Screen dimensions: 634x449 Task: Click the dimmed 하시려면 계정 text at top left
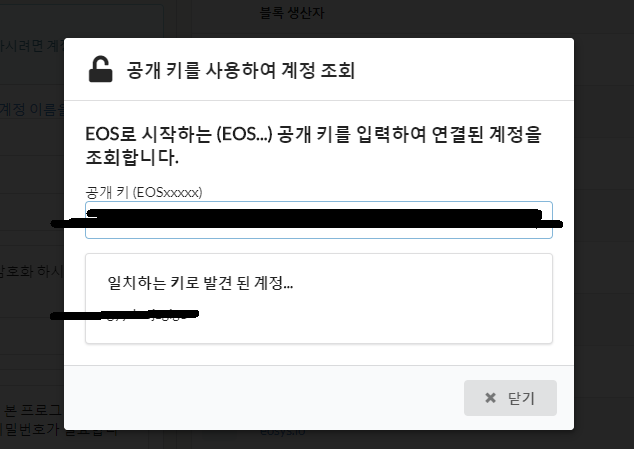coord(32,46)
